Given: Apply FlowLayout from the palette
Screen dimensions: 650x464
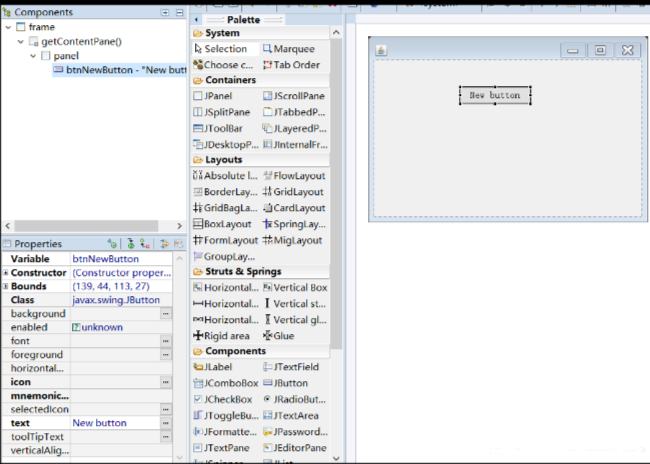Looking at the screenshot, I should (294, 176).
